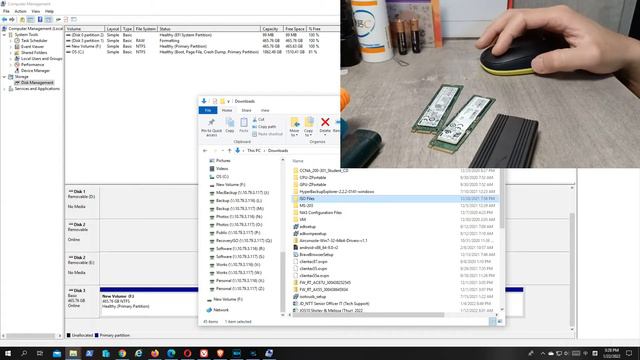This screenshot has width=640, height=360.
Task: Switch to the View ribbon tab in Explorer
Action: click(x=265, y=110)
